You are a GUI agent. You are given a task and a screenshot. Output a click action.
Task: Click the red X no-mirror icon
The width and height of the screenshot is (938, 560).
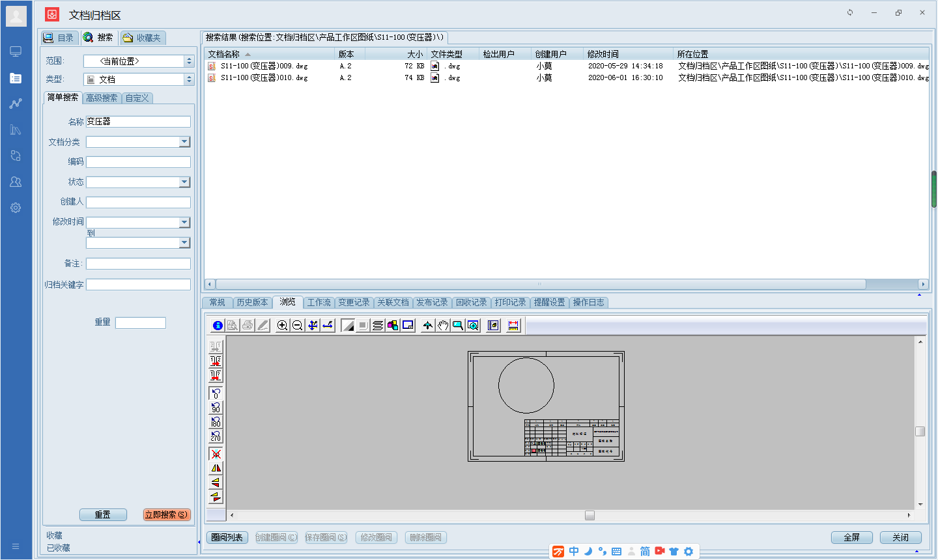point(216,454)
